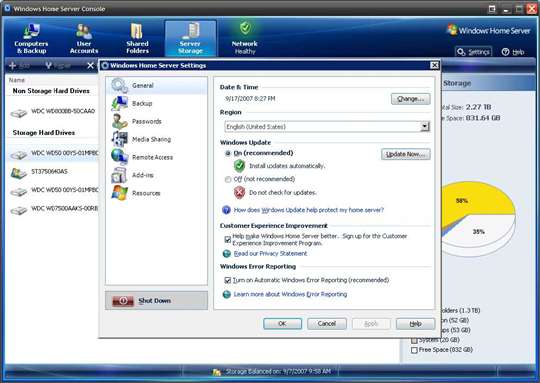Open the Computers & Backup tab
The image size is (540, 383).
pos(31,38)
